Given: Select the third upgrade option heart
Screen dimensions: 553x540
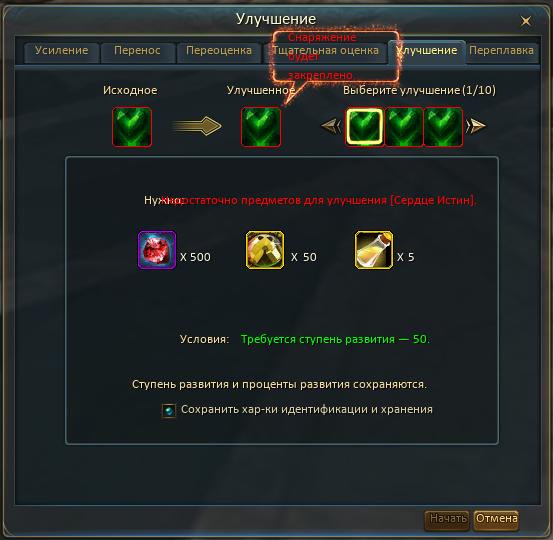Looking at the screenshot, I should click(x=443, y=127).
